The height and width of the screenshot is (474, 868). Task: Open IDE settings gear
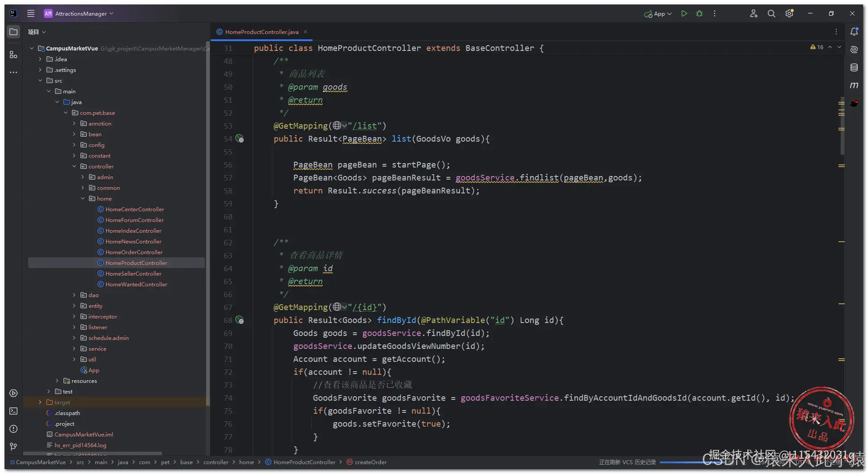click(x=789, y=13)
